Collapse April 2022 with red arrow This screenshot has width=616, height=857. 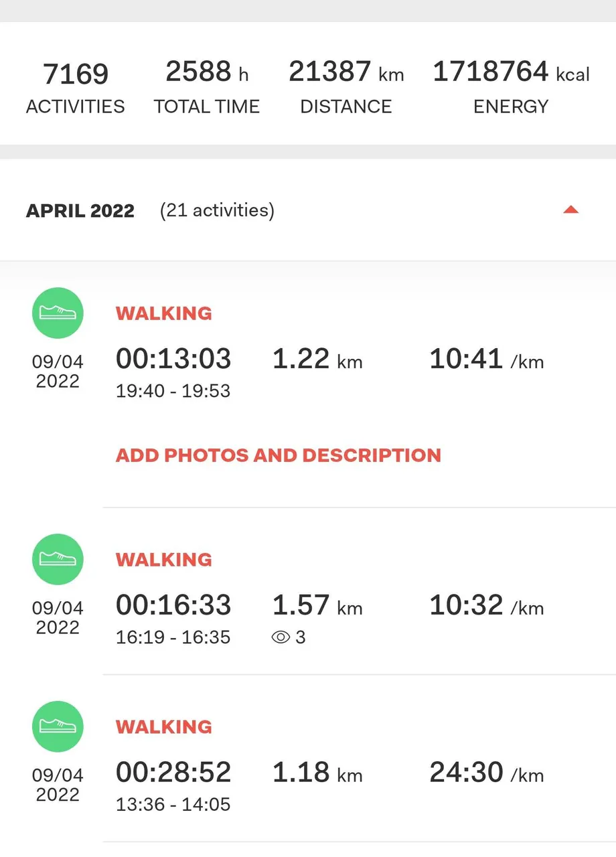570,210
